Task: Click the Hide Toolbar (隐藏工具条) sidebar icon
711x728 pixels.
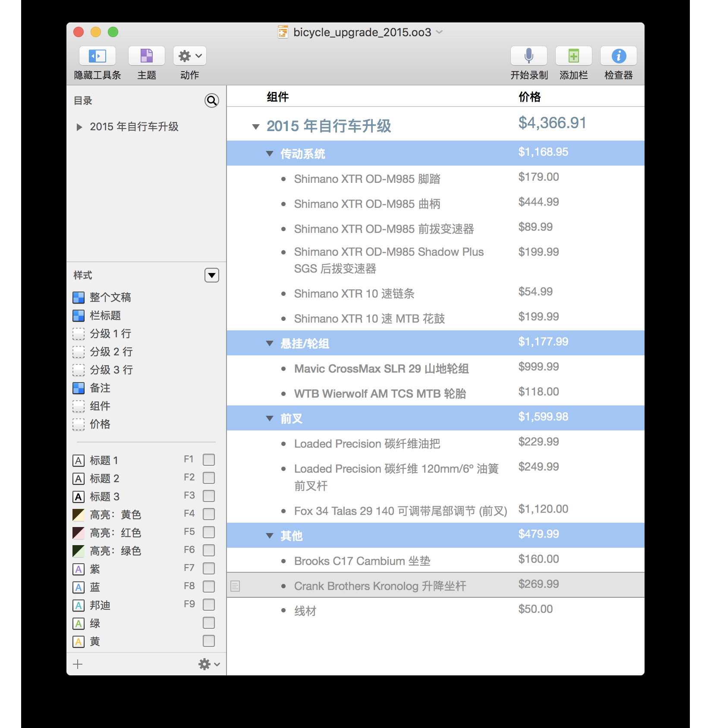Action: [x=97, y=56]
